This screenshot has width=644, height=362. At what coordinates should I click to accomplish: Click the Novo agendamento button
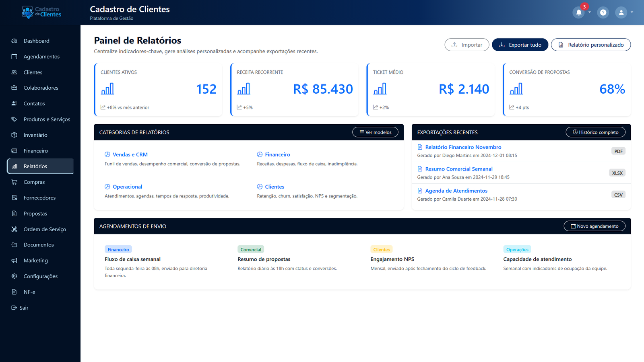click(594, 226)
